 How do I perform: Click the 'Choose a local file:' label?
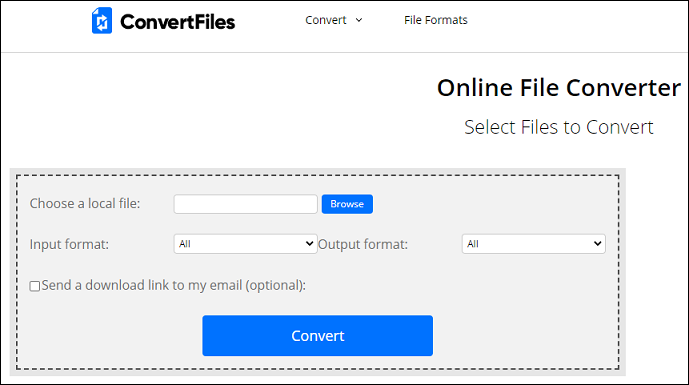tap(85, 203)
